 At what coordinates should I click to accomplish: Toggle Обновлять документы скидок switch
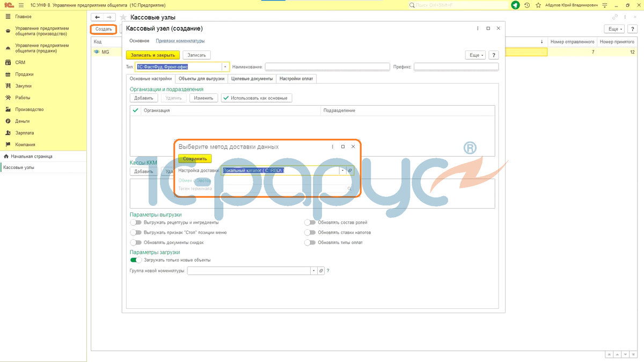136,242
